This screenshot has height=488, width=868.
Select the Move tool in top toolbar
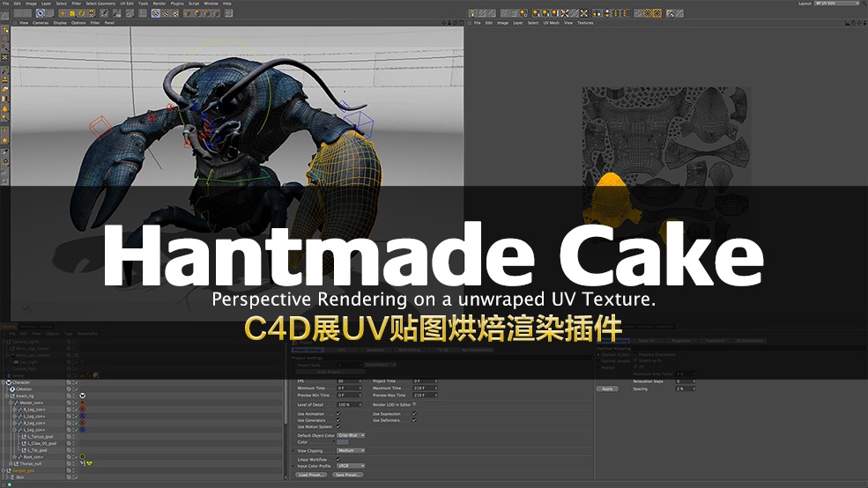pyautogui.click(x=63, y=12)
